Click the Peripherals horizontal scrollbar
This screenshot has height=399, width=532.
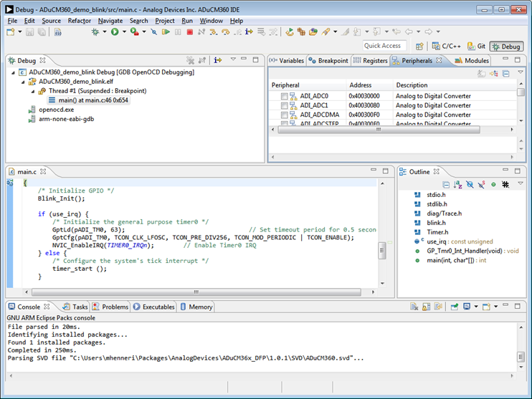click(379, 130)
